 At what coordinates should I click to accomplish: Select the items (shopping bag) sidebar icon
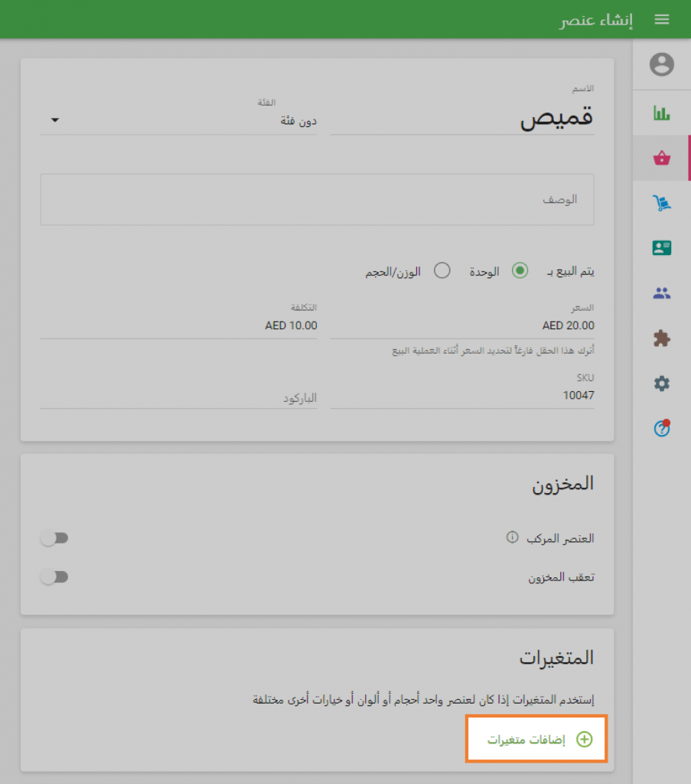point(662,158)
